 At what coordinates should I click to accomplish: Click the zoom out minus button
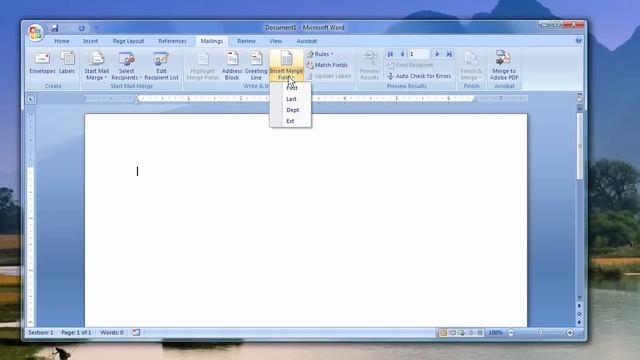click(x=511, y=333)
